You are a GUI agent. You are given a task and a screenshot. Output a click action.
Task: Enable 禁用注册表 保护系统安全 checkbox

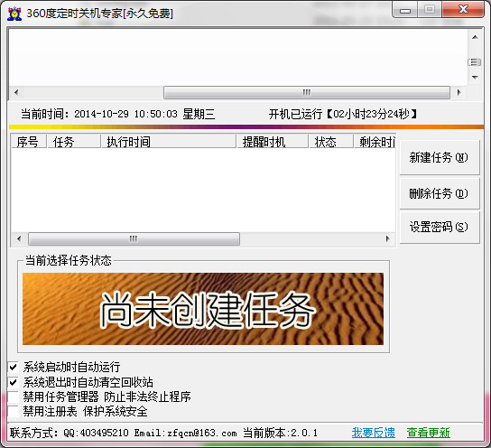pyautogui.click(x=14, y=411)
